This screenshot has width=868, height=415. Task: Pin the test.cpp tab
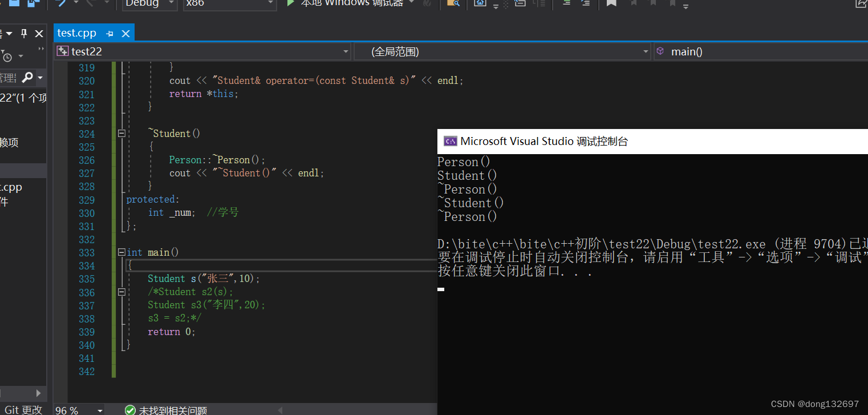(109, 34)
